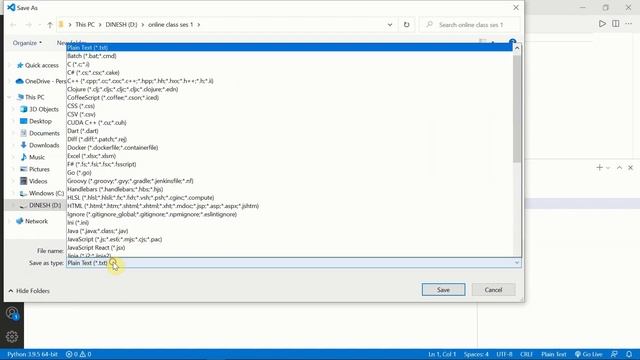Open Network in the navigation pane

coord(32,221)
